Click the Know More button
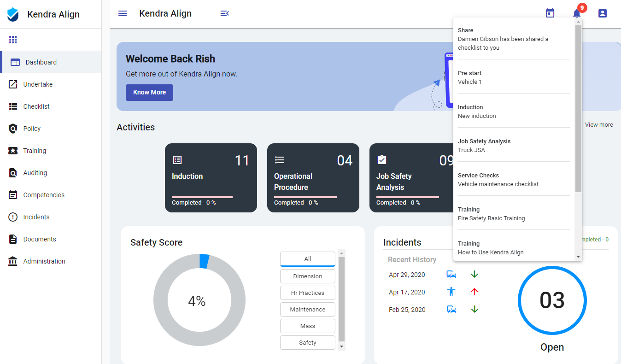 [149, 92]
